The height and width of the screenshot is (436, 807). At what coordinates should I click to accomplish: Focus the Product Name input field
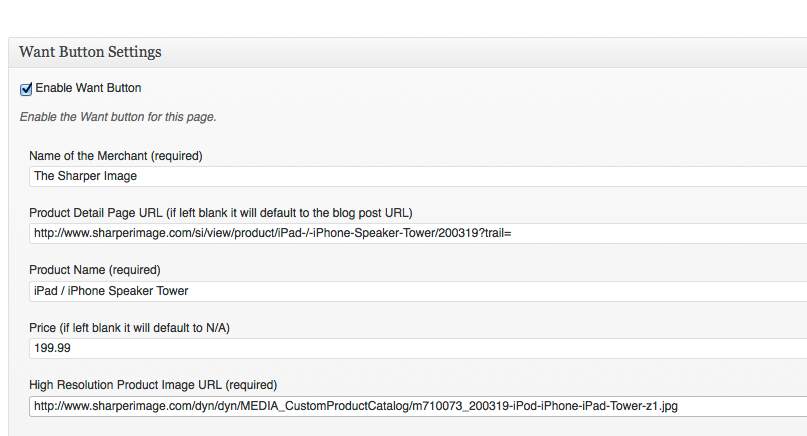tap(418, 291)
